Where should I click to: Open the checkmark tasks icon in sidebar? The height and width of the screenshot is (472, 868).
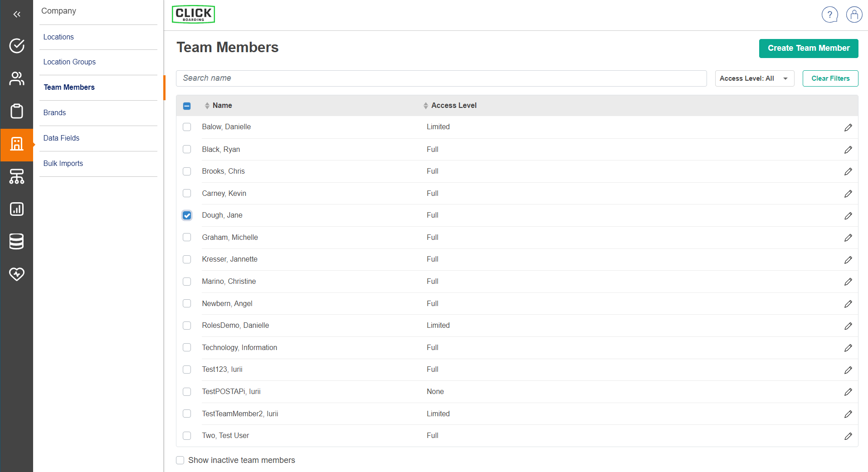17,46
